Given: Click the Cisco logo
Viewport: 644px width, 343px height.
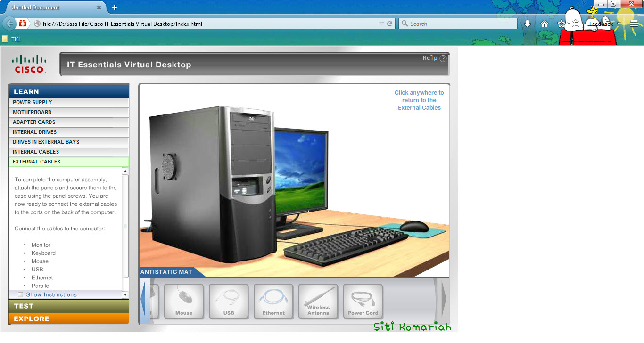Looking at the screenshot, I should coord(29,63).
